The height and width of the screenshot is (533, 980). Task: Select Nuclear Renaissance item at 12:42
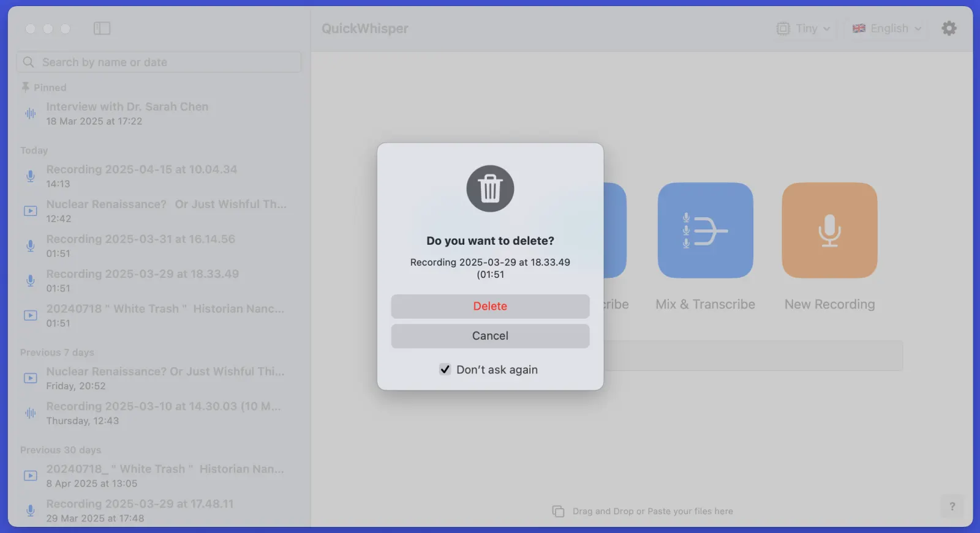point(159,211)
